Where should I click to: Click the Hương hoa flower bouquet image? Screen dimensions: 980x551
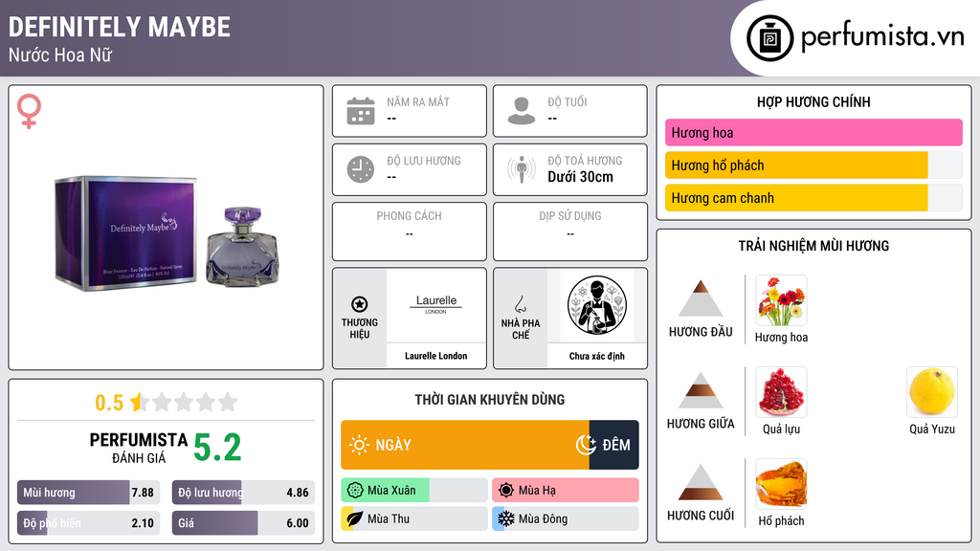[781, 300]
